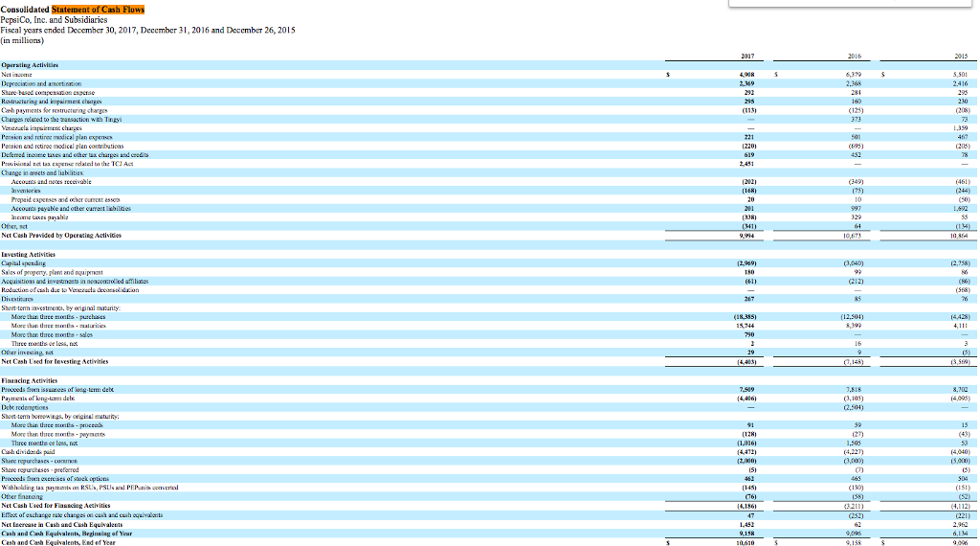The image size is (980, 546).
Task: Click 'Acquisitions and investments in noncontrolled affiliates' label
Action: [x=75, y=281]
